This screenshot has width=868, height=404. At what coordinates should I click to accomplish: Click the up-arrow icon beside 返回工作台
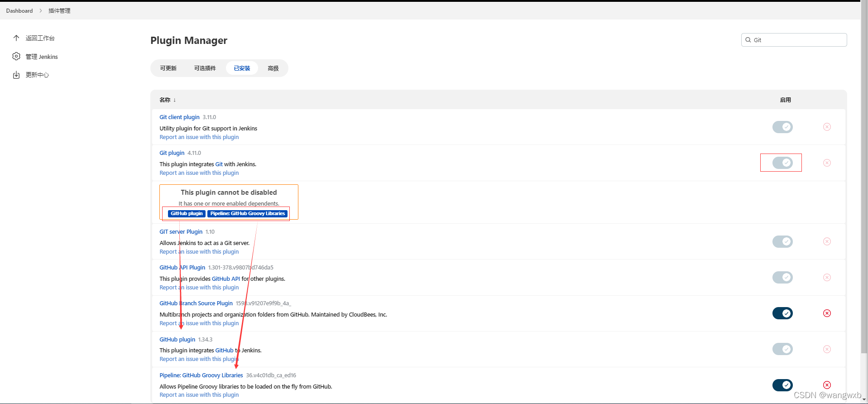pyautogui.click(x=16, y=38)
